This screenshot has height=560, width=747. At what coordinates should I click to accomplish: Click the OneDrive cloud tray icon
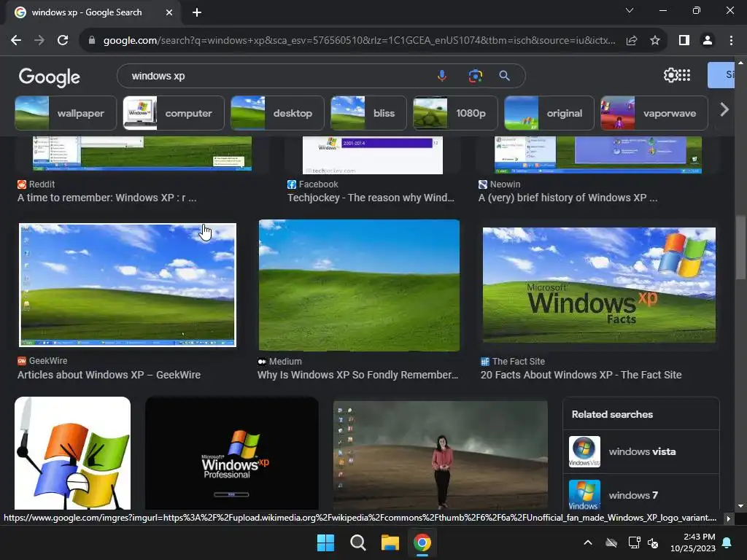point(611,542)
